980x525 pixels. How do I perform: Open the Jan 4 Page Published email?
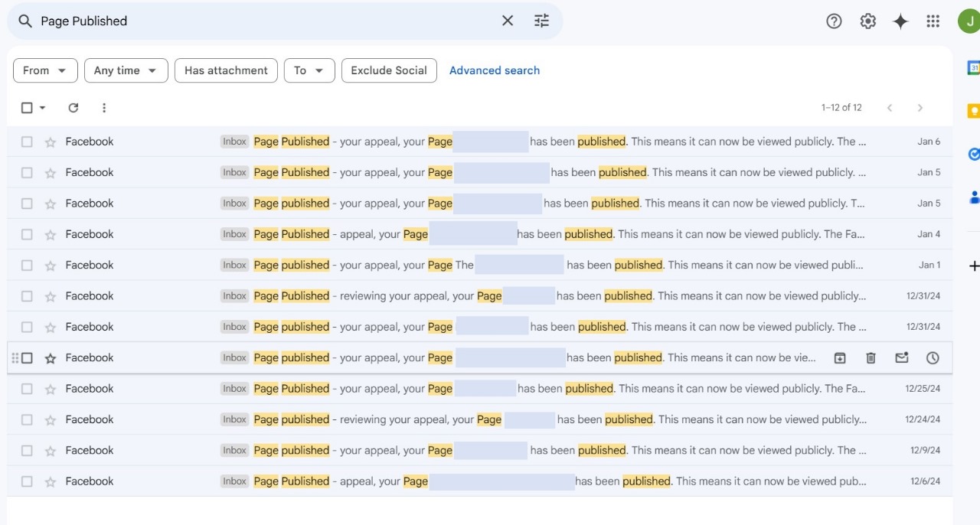click(x=480, y=234)
